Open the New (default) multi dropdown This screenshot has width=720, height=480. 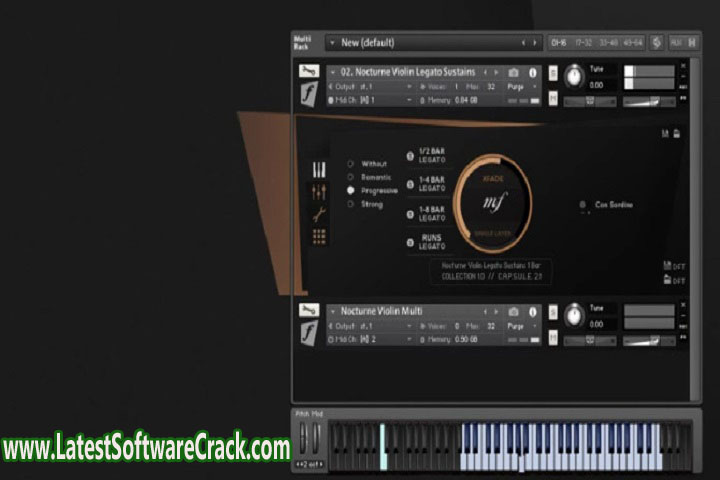[x=332, y=43]
